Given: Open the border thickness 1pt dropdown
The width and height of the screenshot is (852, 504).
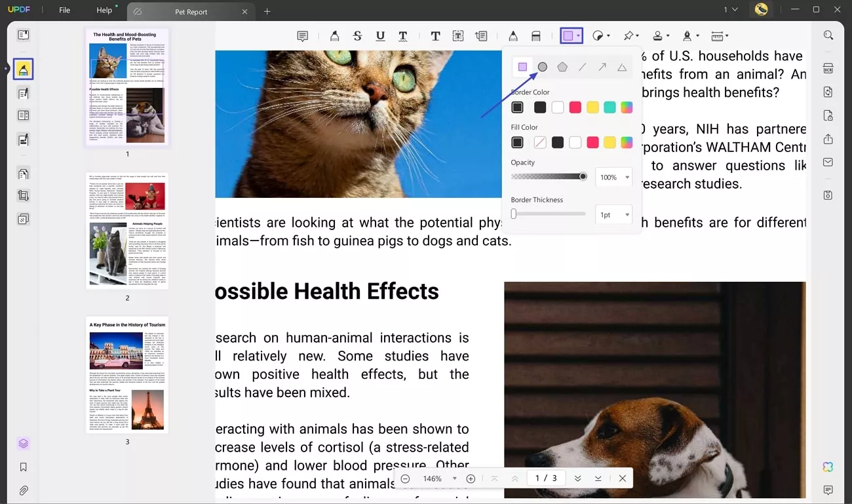Looking at the screenshot, I should 627,215.
